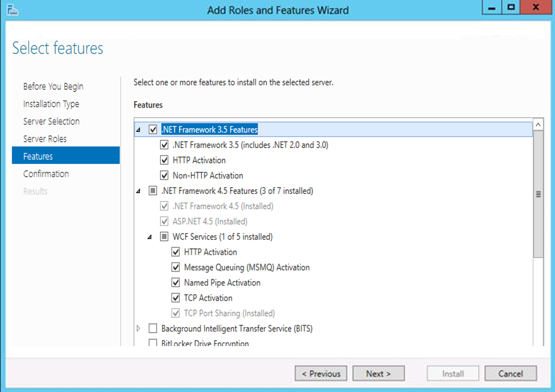Viewport: 555px width, 392px height.
Task: Uncheck HTTP Activation under .NET Framework 3.5
Action: 164,160
